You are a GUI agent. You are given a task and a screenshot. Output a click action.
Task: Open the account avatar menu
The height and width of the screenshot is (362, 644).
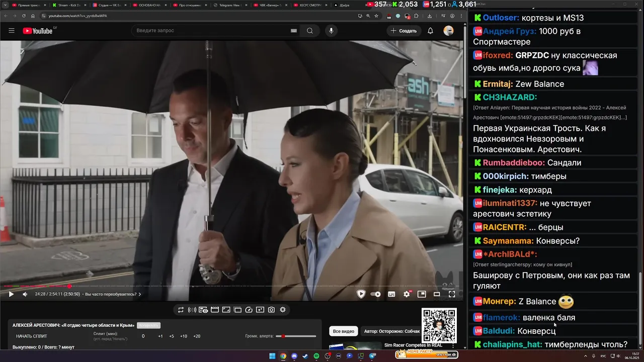click(448, 31)
